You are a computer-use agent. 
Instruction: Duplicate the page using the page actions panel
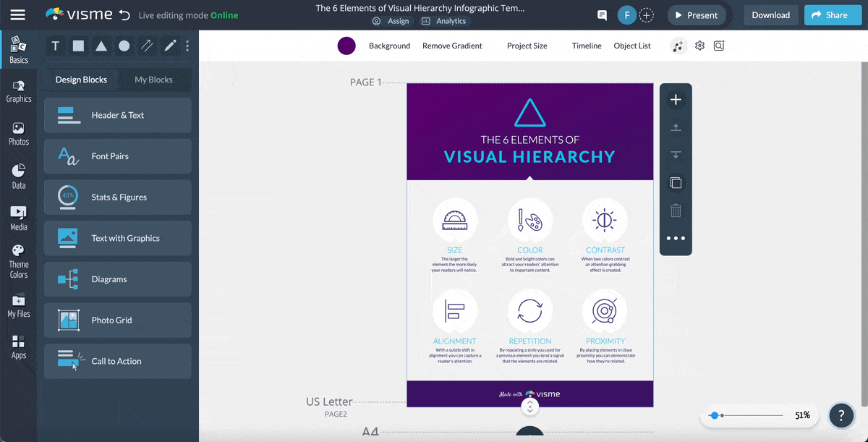point(675,182)
